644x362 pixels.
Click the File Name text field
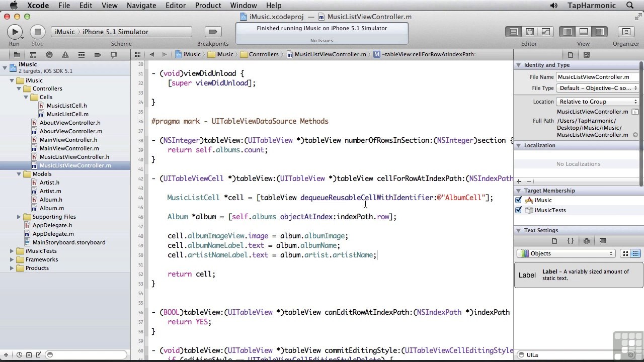click(598, 77)
